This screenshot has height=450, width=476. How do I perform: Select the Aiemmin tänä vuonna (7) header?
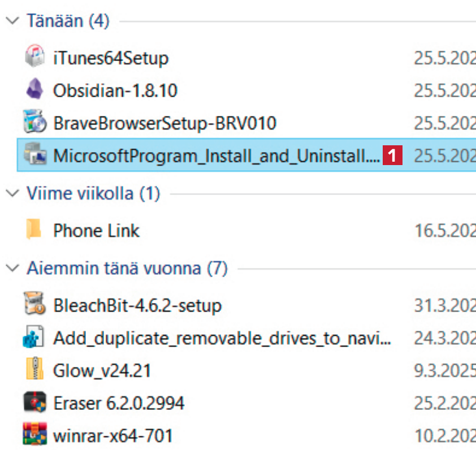[x=127, y=269]
